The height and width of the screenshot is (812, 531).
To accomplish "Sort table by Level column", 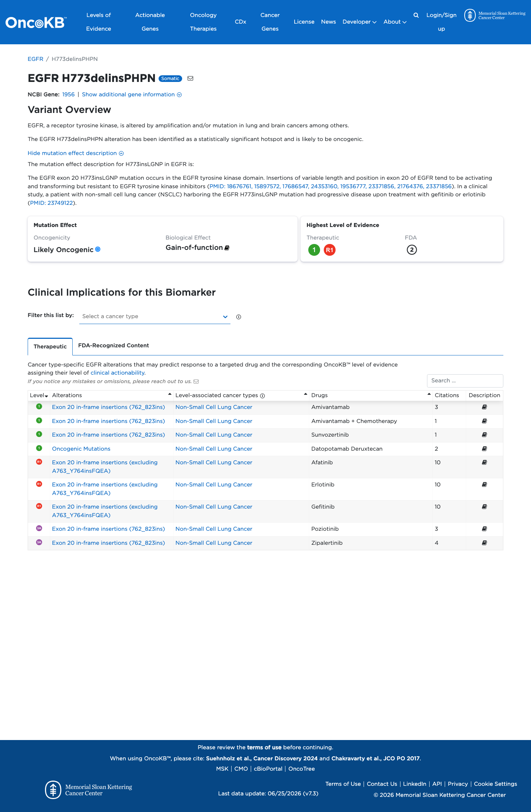I will (x=39, y=395).
